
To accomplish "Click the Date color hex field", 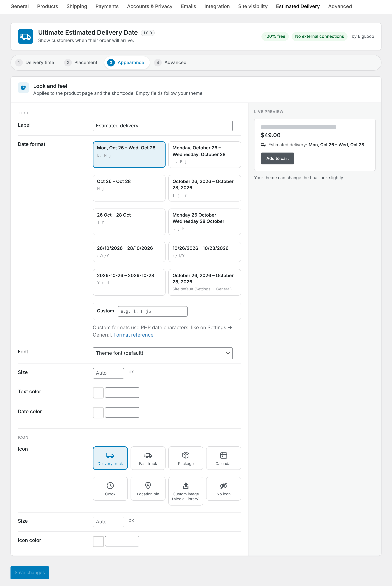I will pos(122,413).
